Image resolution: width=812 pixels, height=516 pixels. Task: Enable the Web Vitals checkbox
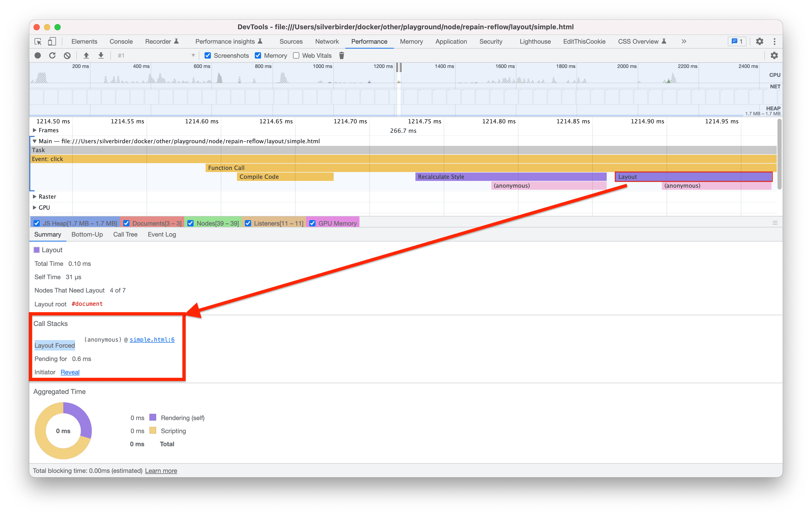(x=296, y=56)
